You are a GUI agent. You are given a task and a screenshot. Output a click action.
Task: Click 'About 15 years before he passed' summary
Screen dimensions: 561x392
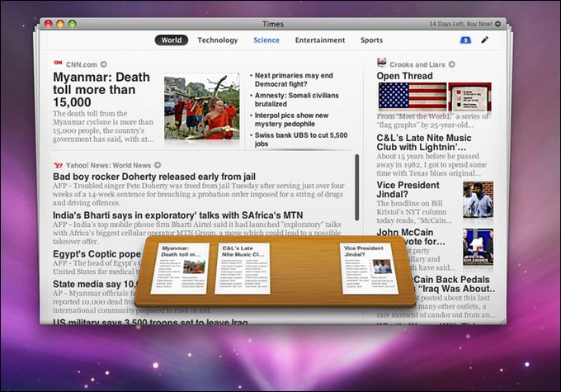[431, 165]
